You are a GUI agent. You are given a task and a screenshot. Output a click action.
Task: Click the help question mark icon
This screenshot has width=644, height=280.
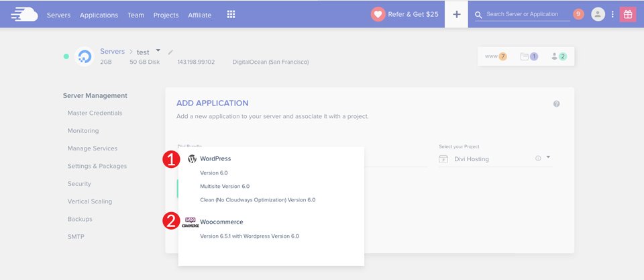coord(557,104)
